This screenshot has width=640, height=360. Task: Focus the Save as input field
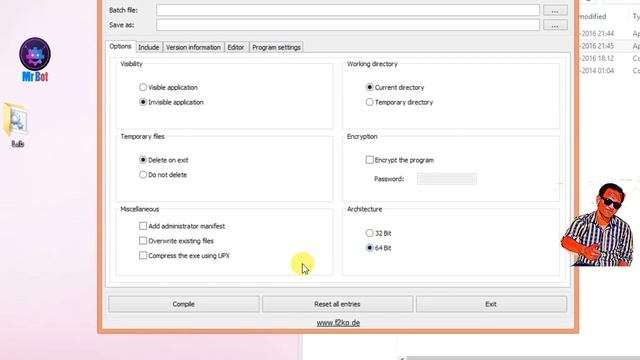tap(348, 25)
